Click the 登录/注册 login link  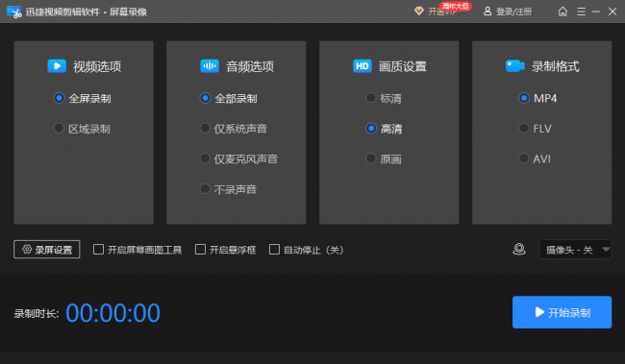[x=513, y=12]
